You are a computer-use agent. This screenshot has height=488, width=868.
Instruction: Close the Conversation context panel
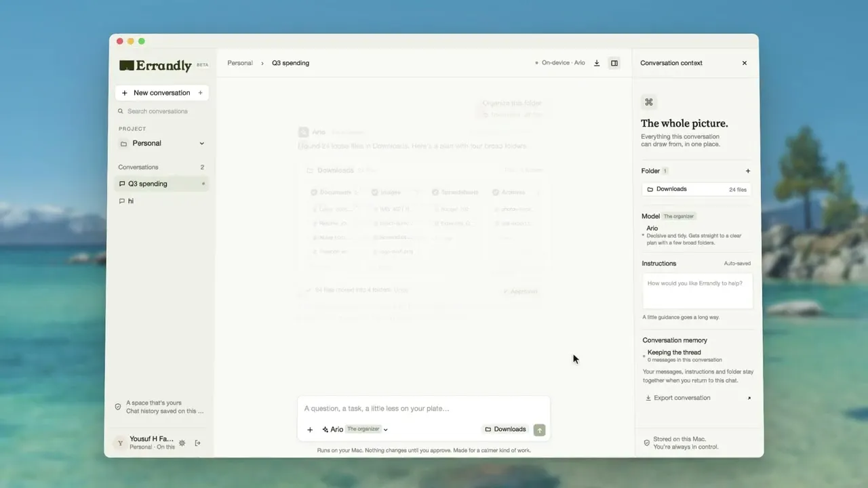pos(745,63)
